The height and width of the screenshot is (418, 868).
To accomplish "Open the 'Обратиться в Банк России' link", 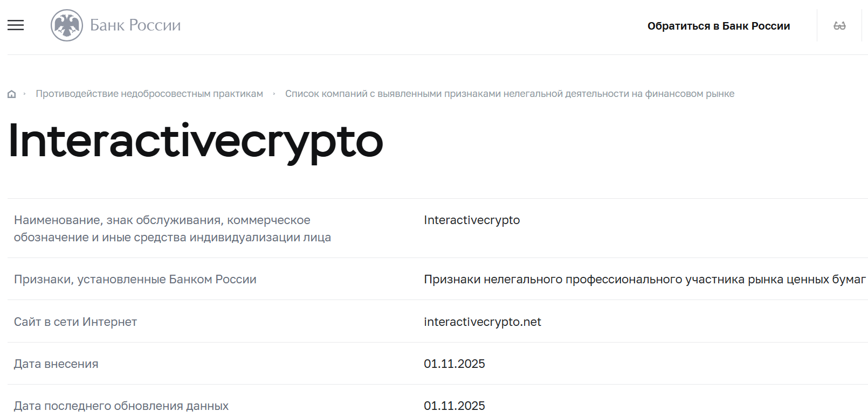I will point(719,25).
